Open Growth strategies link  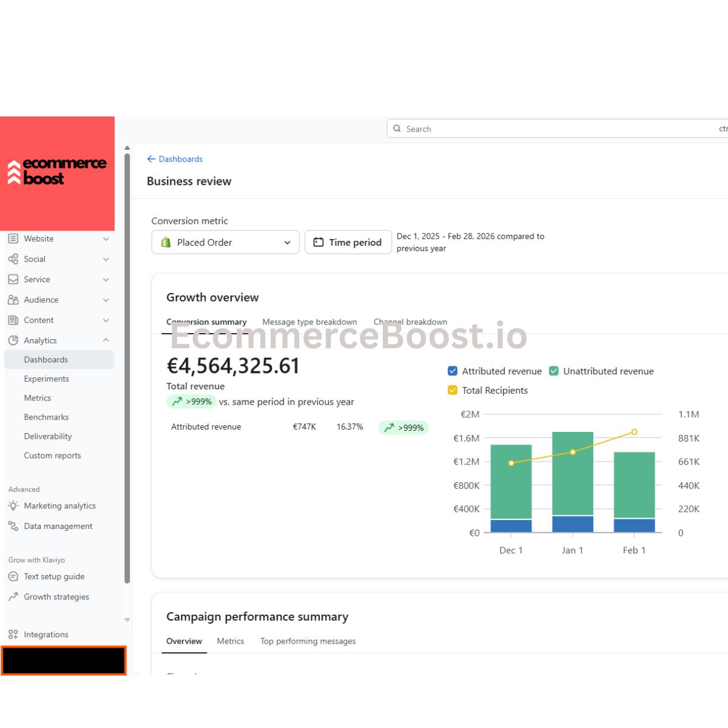pos(56,597)
